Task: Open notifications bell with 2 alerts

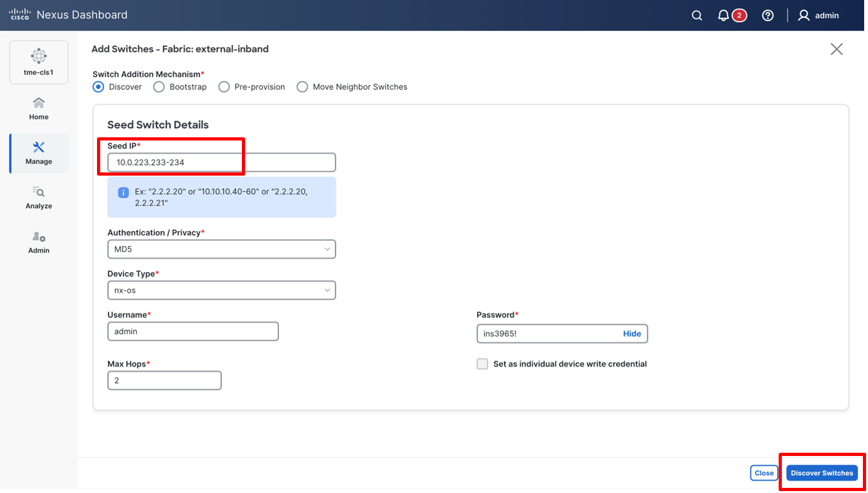Action: point(732,15)
